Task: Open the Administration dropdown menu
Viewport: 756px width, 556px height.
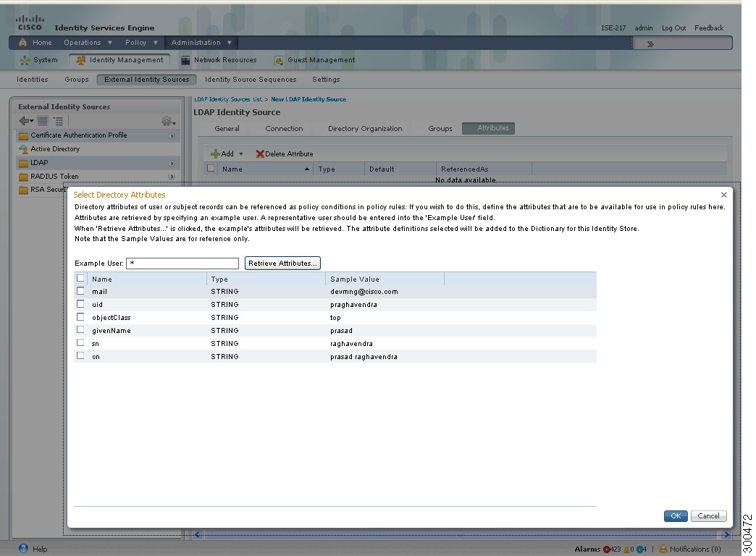Action: 201,43
